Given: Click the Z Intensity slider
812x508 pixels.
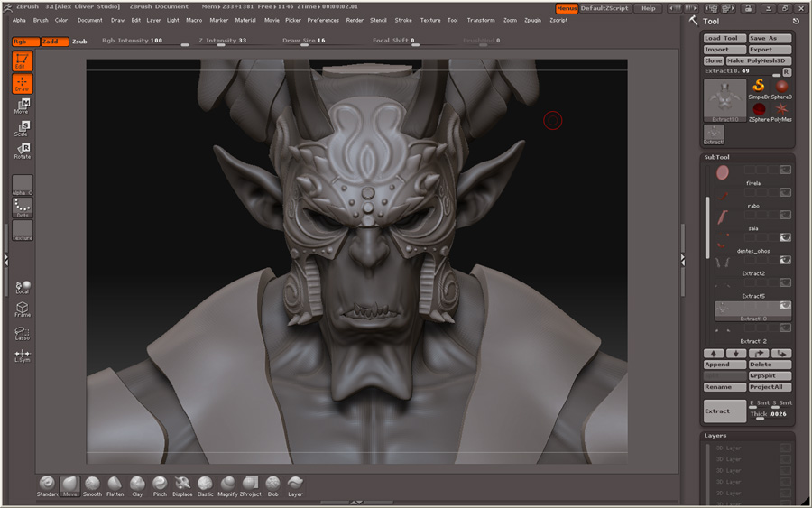Looking at the screenshot, I should coord(223,41).
